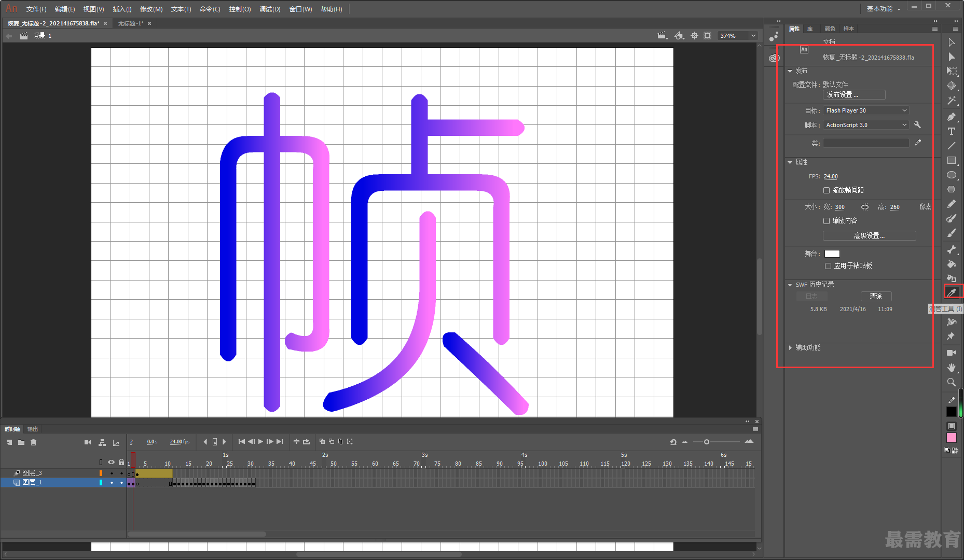Select the Rectangle tool
The image size is (964, 560).
point(951,160)
